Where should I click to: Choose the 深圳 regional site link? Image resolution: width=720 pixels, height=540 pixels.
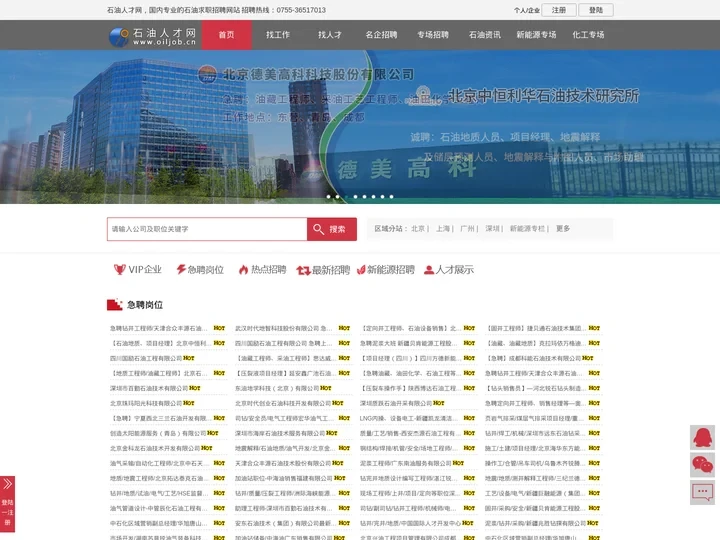point(492,229)
